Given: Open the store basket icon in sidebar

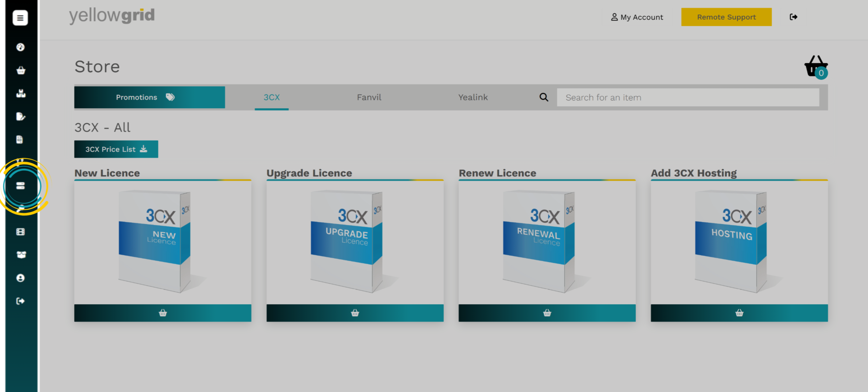Looking at the screenshot, I should pos(21,70).
